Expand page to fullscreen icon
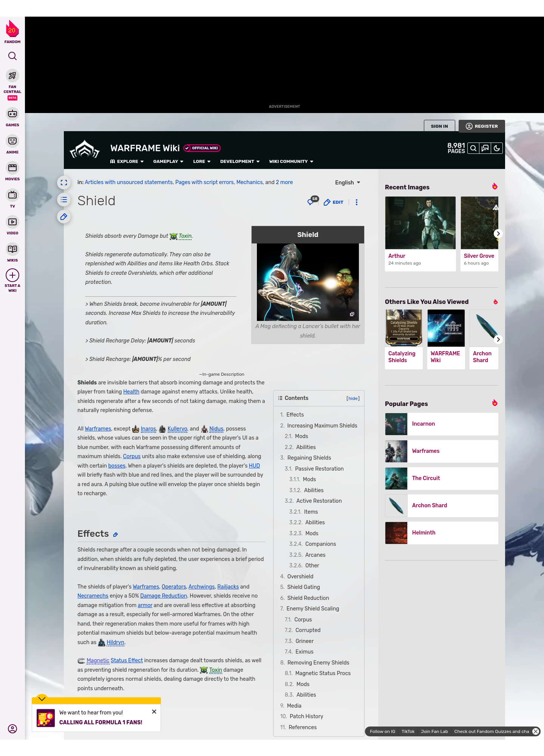Screen dimensions: 544x756 [x=64, y=183]
